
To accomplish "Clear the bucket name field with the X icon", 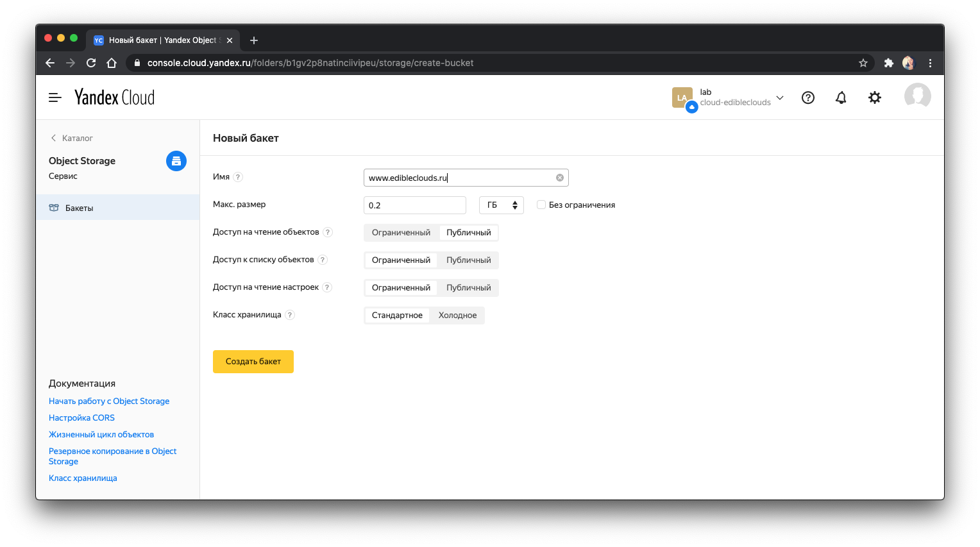I will pyautogui.click(x=560, y=178).
